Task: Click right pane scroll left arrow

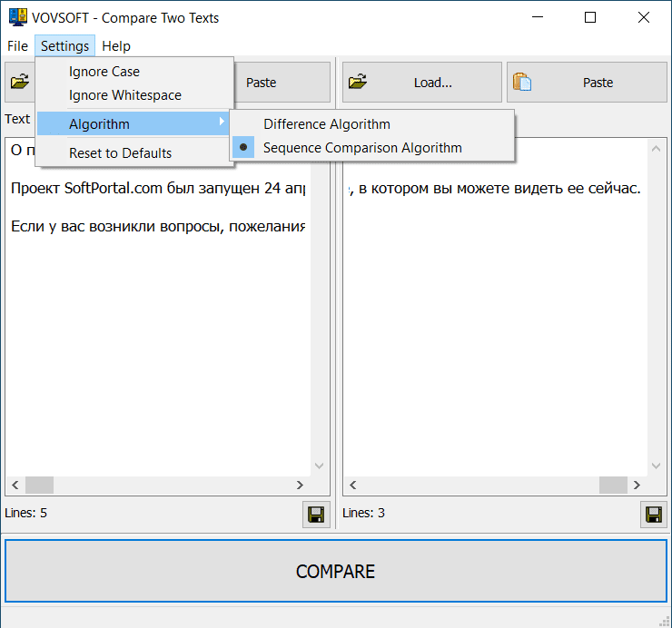Action: [353, 485]
